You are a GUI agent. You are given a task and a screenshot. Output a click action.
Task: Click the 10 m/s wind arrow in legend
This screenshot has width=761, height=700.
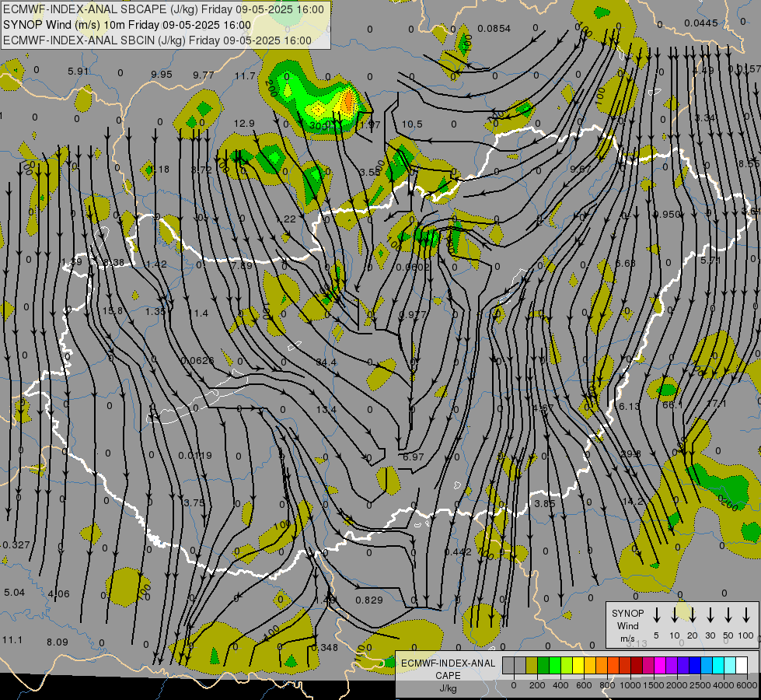(x=674, y=614)
